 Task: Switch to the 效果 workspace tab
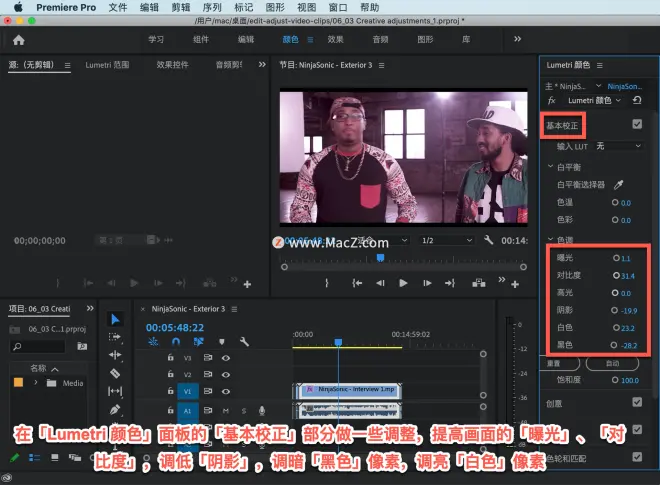click(335, 39)
